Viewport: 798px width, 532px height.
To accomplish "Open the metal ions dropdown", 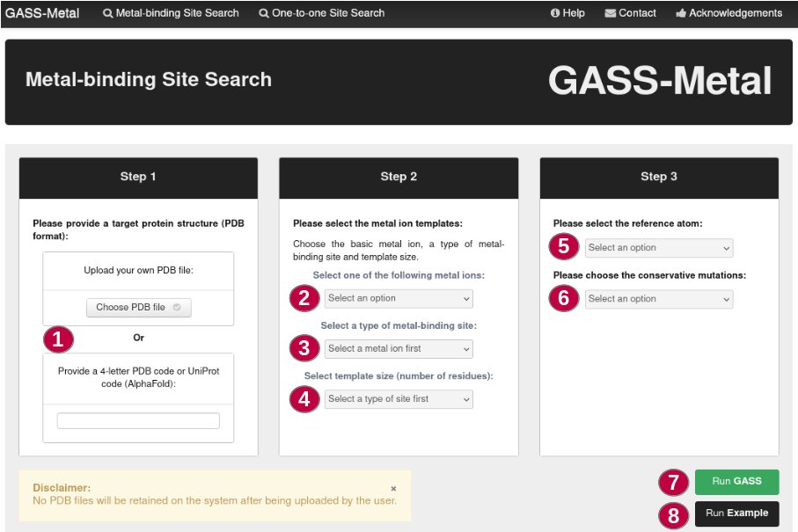I will click(x=399, y=298).
